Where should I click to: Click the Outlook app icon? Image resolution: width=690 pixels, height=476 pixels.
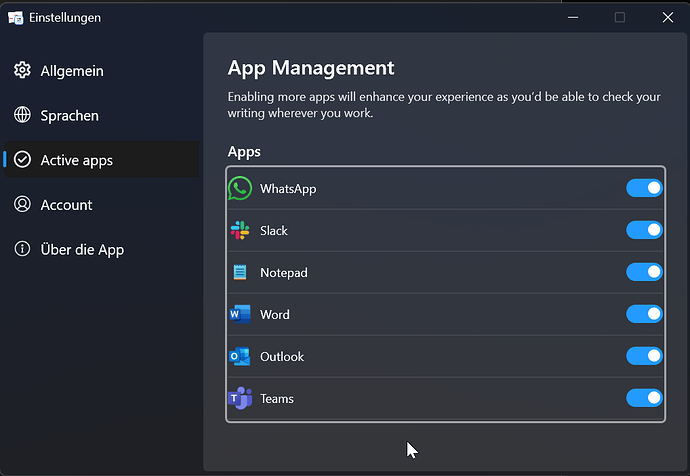tap(240, 356)
